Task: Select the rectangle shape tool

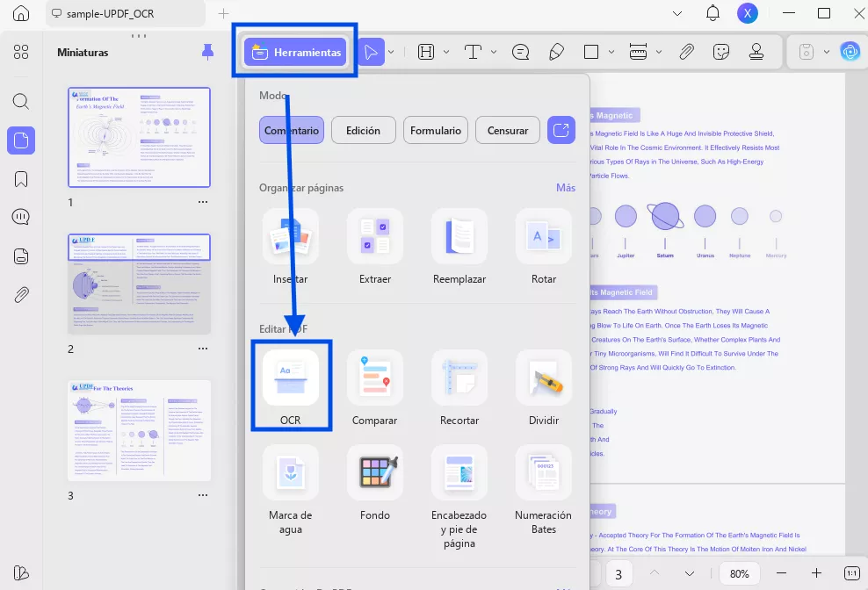Action: (591, 52)
